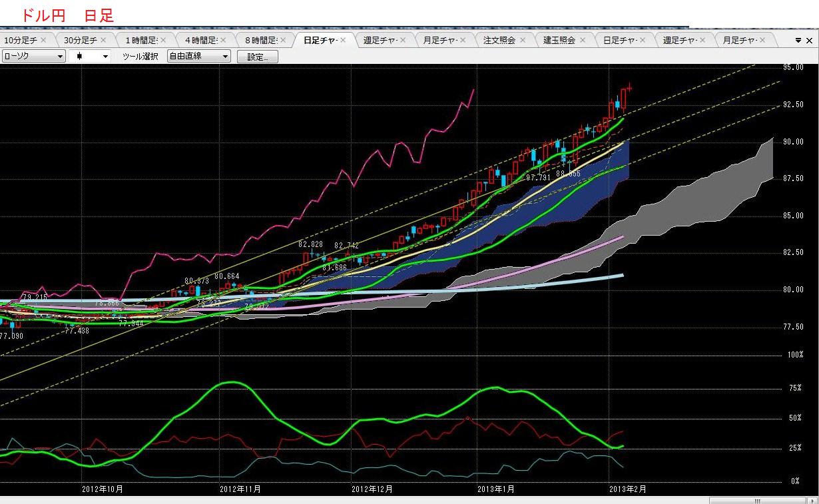
Task: Click the 2012年11月 date label
Action: (240, 489)
